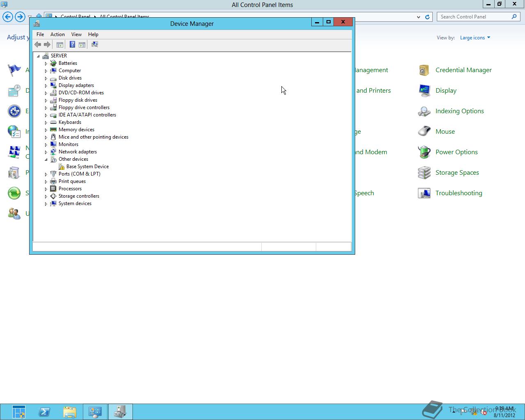The width and height of the screenshot is (525, 420).
Task: Switch to the Device Manager taskbar button
Action: (x=120, y=412)
